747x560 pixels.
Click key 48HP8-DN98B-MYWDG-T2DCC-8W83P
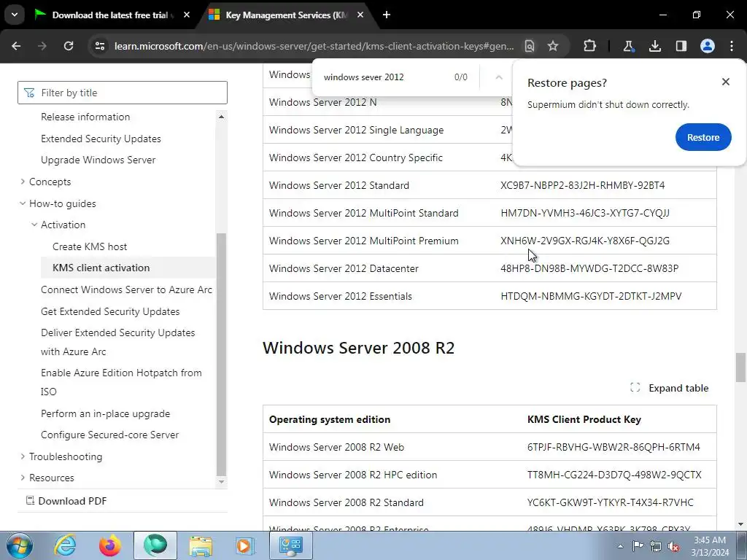[x=589, y=268]
